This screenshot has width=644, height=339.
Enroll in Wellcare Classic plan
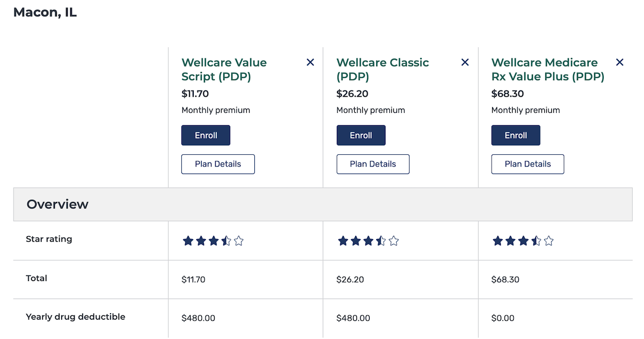tap(361, 135)
